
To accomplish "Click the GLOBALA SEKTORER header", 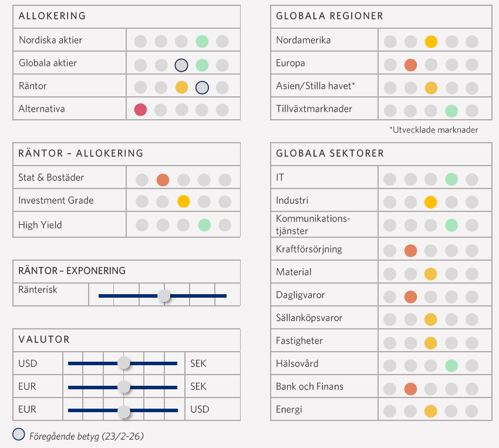I will click(330, 153).
